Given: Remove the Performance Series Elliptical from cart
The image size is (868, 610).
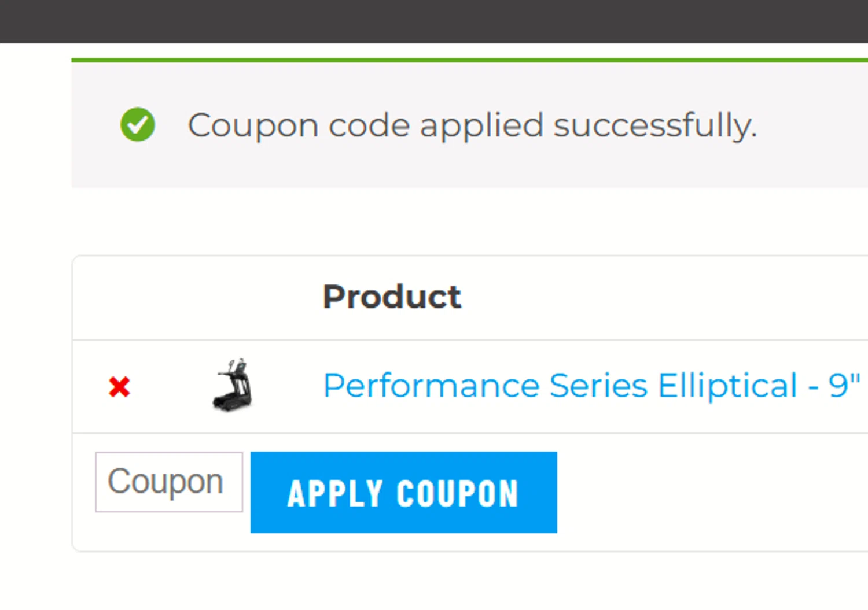Looking at the screenshot, I should (119, 387).
